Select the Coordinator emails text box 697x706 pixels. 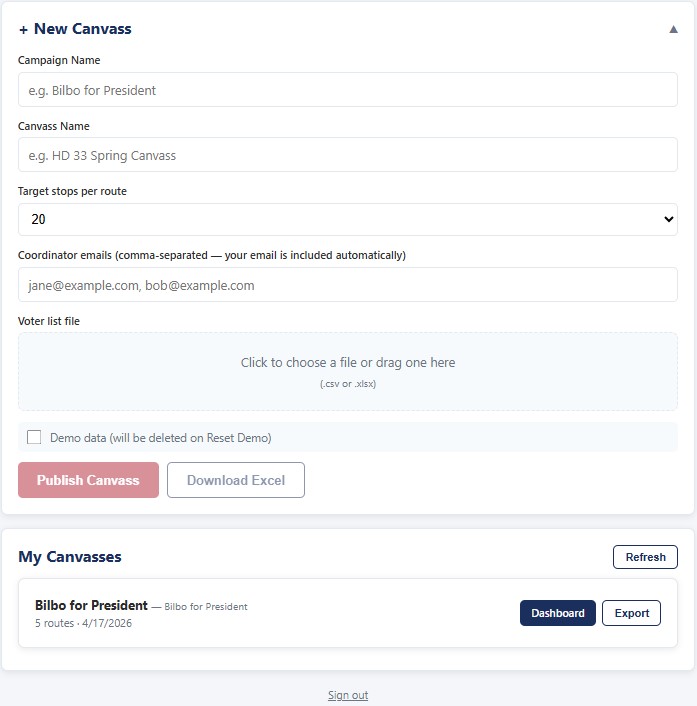coord(347,285)
